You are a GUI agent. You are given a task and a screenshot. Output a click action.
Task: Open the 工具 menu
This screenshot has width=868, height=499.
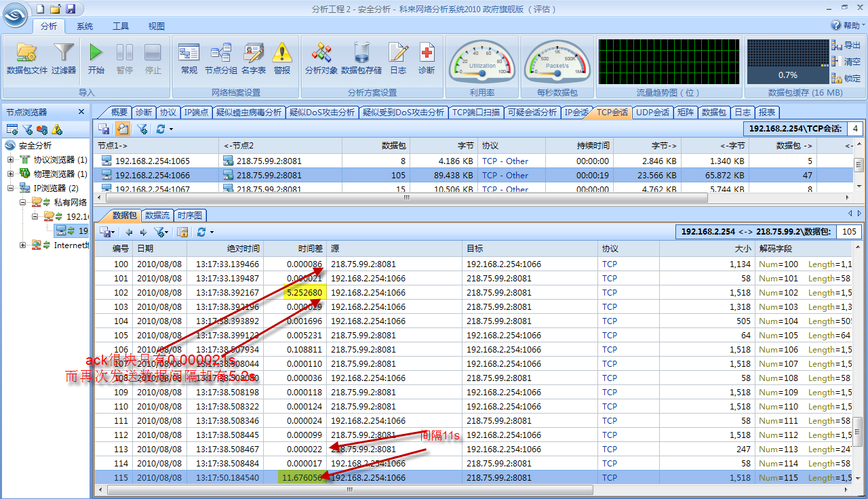(x=121, y=26)
